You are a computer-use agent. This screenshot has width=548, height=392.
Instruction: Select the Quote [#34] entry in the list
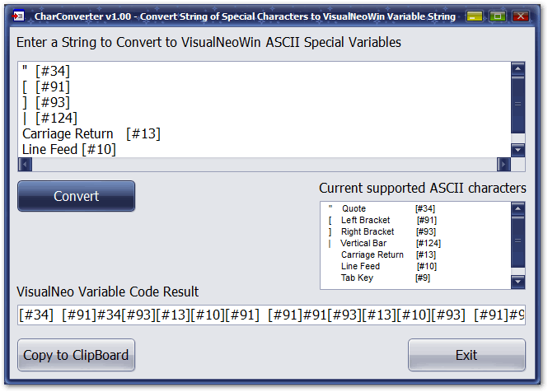pos(382,208)
